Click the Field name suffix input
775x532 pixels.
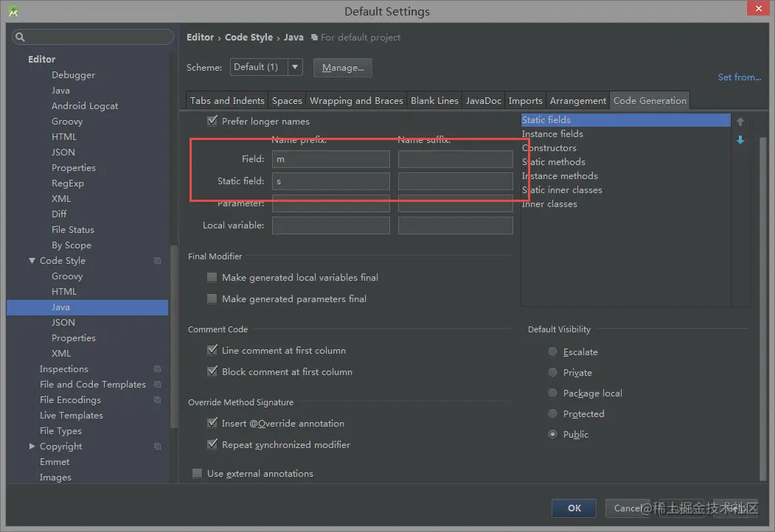pyautogui.click(x=455, y=159)
